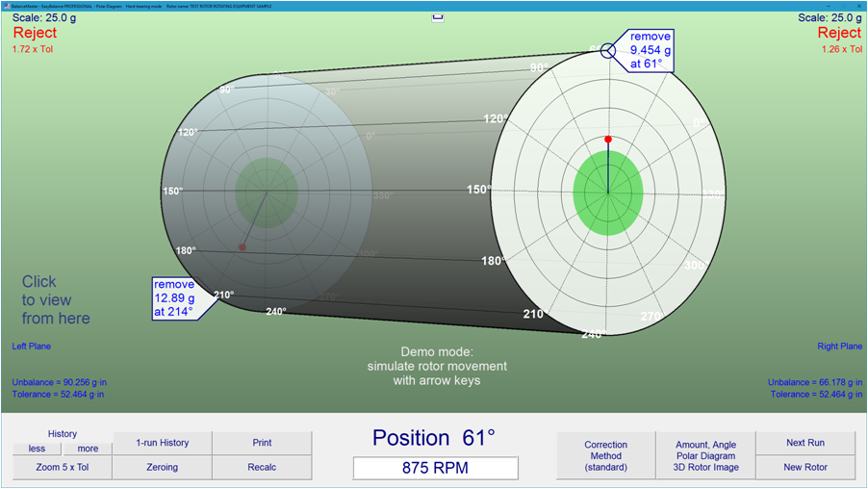Open the 1-run History view

pos(162,443)
